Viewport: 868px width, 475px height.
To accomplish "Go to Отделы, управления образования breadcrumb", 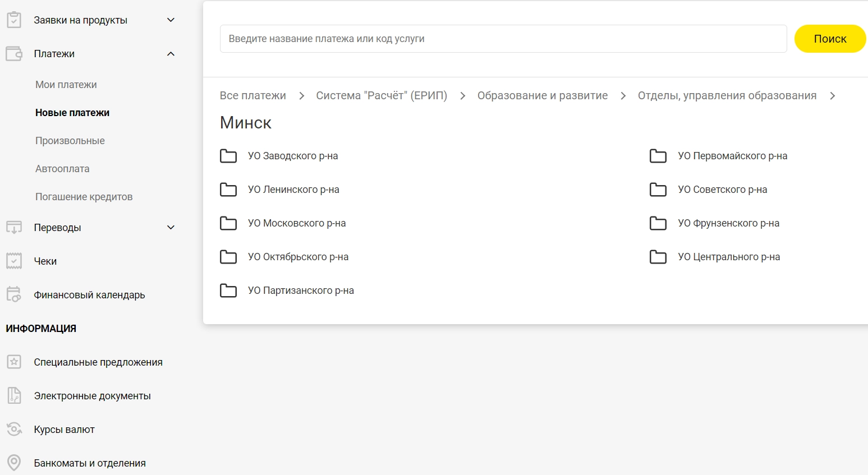I will point(727,95).
